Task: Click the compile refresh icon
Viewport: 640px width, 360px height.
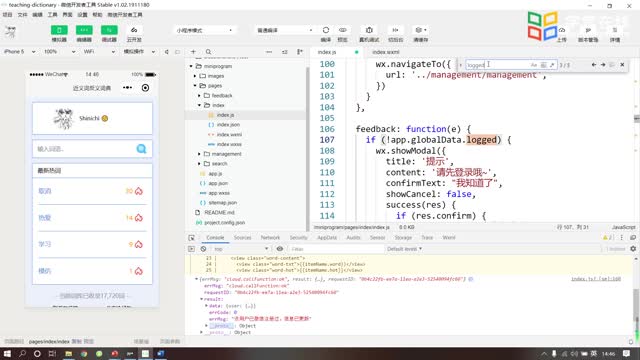Action: 326,30
